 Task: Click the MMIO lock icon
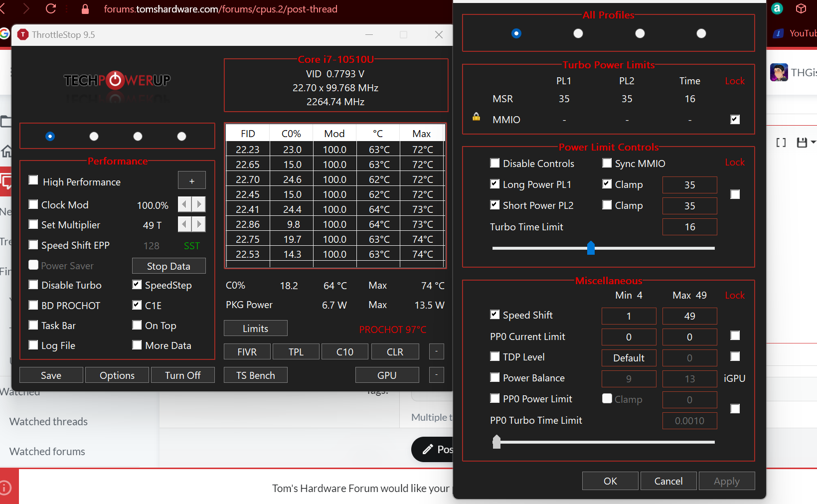pyautogui.click(x=477, y=117)
